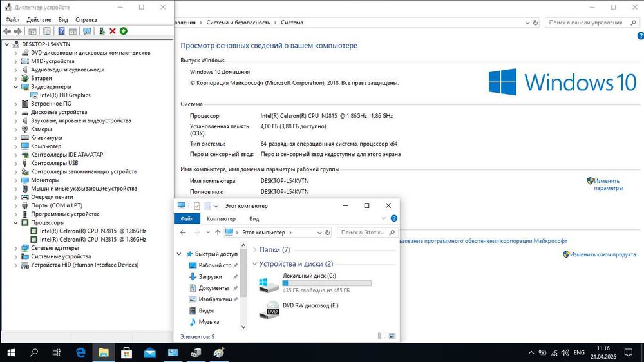Select the Intel(R) HD Graphics device

coord(65,95)
